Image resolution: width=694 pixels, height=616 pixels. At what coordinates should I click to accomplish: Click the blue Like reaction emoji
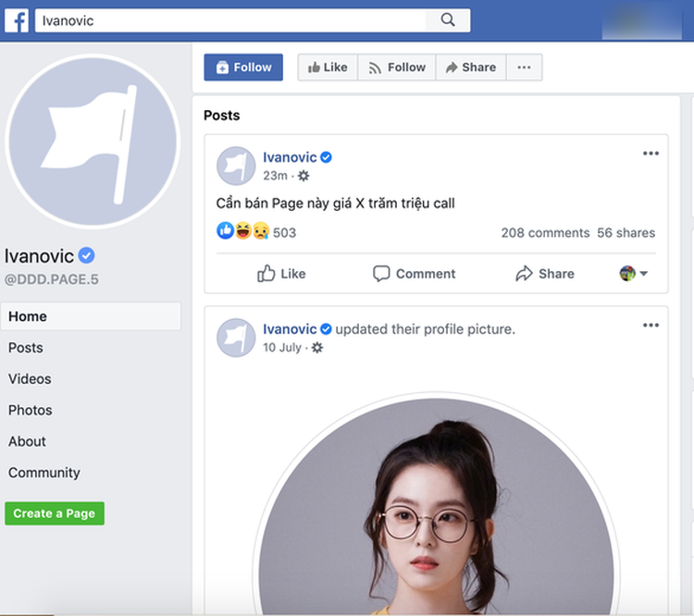[225, 230]
